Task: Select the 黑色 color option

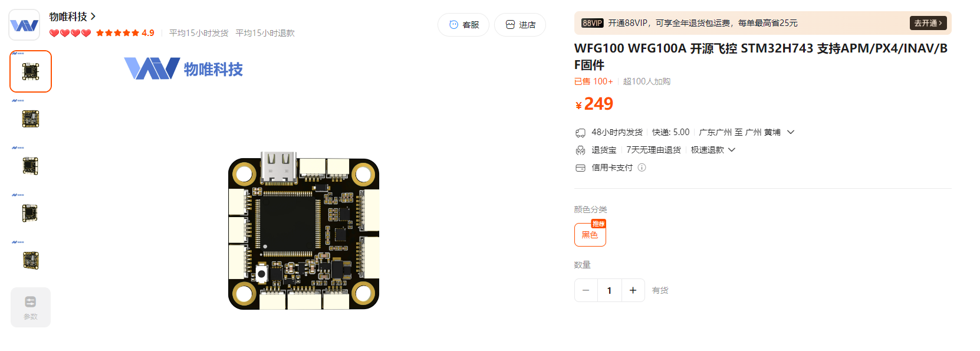Action: 590,235
